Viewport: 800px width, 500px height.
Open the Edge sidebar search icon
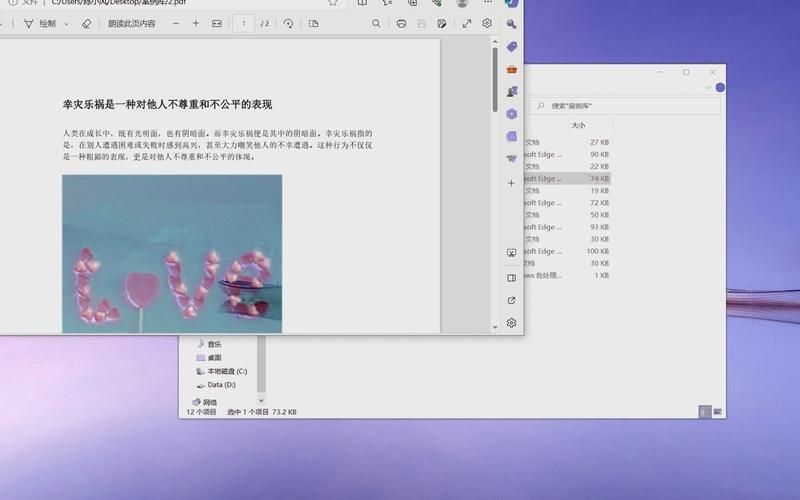511,24
